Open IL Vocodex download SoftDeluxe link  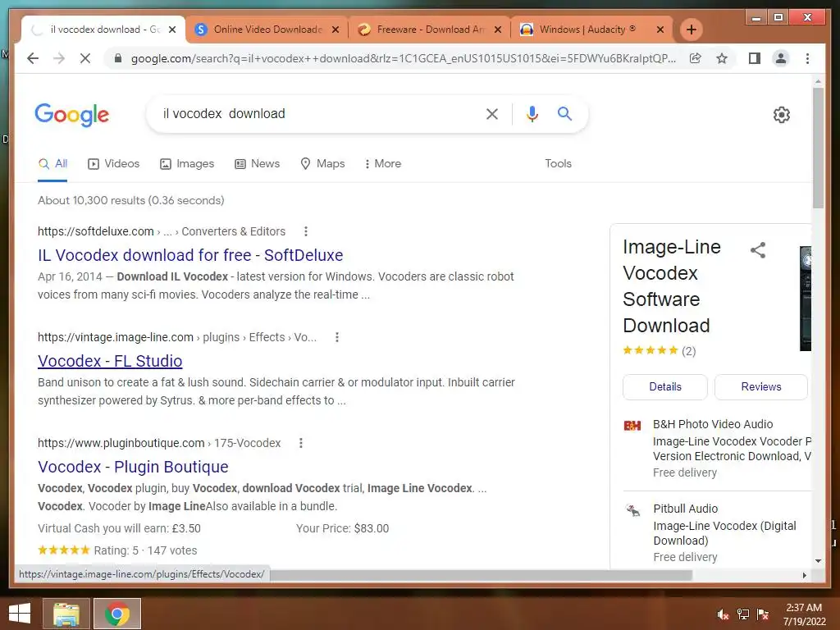190,255
